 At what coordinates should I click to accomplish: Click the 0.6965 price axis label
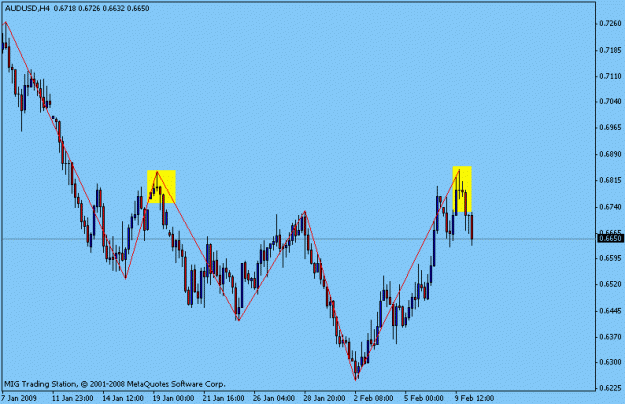[610, 127]
